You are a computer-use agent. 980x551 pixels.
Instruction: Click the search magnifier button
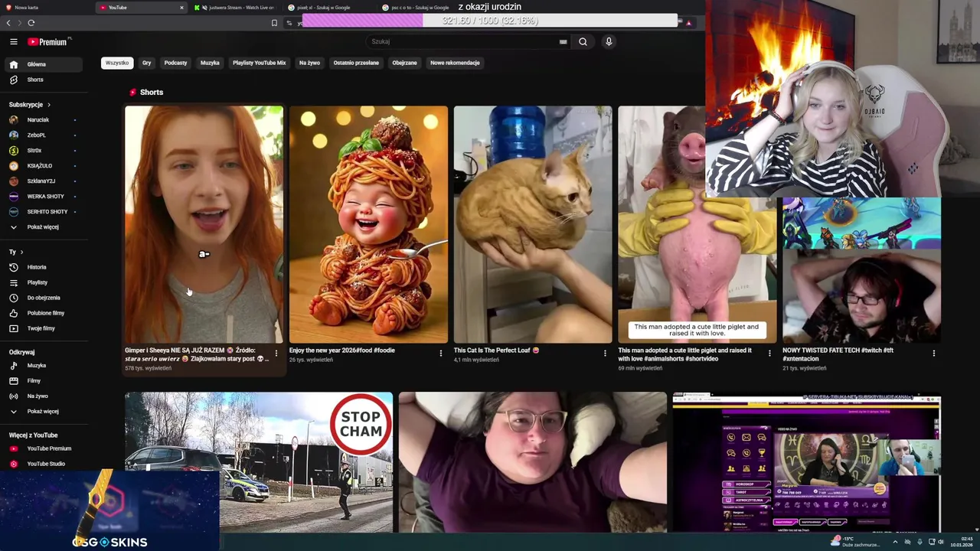(583, 42)
